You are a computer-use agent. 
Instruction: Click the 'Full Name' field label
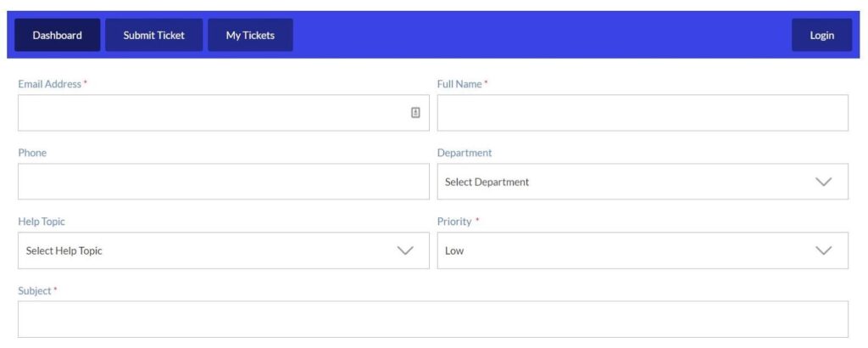tap(459, 84)
